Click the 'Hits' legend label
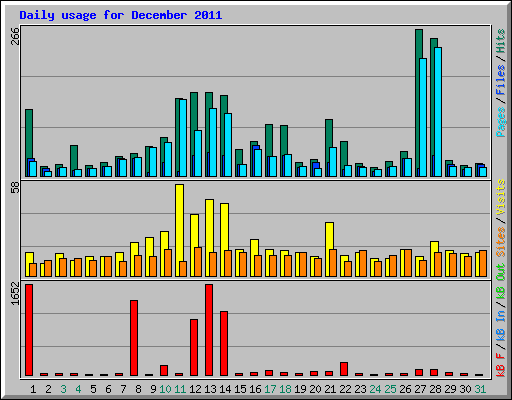 (x=501, y=41)
